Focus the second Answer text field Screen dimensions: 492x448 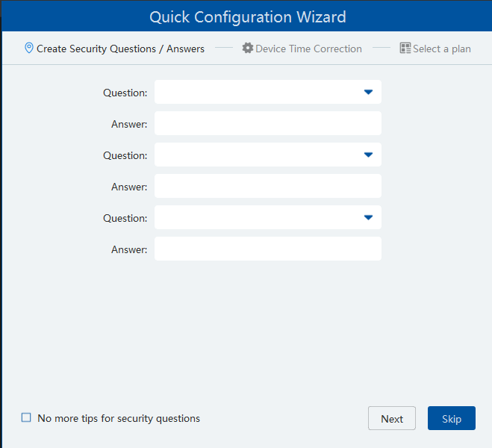[x=267, y=186]
